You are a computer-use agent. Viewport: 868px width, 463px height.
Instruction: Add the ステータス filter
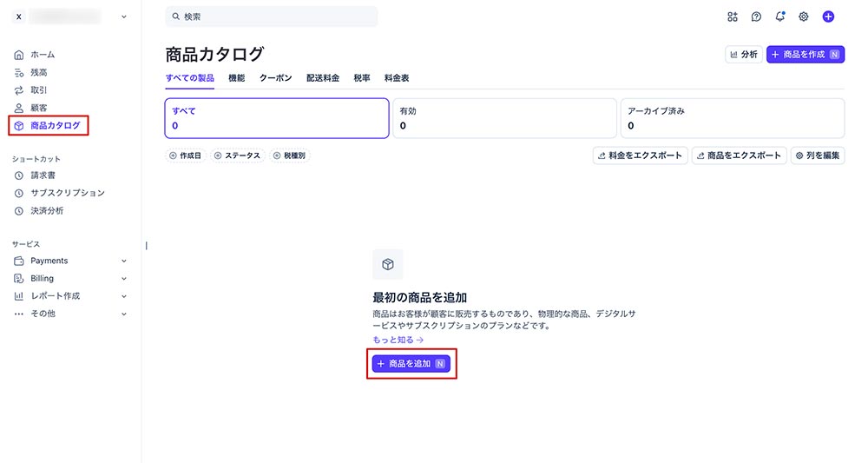click(237, 155)
